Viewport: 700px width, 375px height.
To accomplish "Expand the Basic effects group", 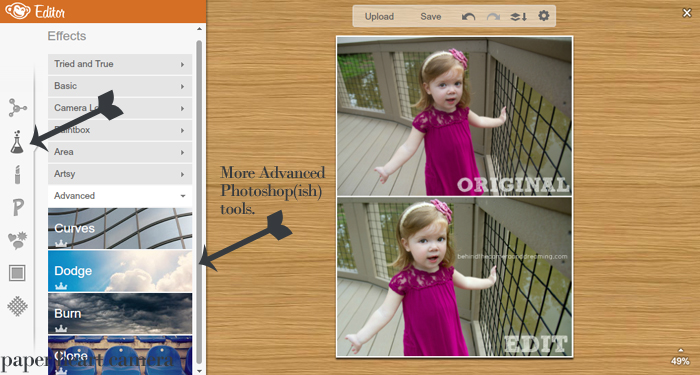I will tap(120, 86).
